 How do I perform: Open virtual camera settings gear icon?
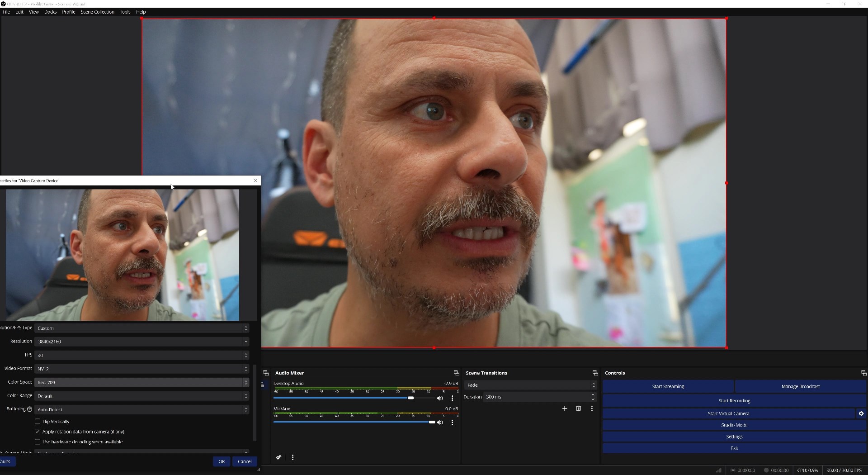click(861, 413)
